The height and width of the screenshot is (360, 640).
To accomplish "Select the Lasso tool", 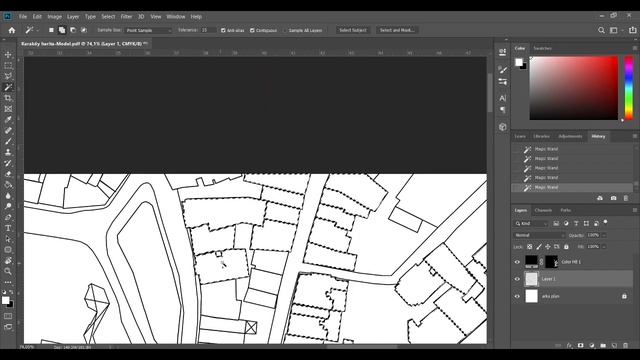I will click(x=8, y=76).
